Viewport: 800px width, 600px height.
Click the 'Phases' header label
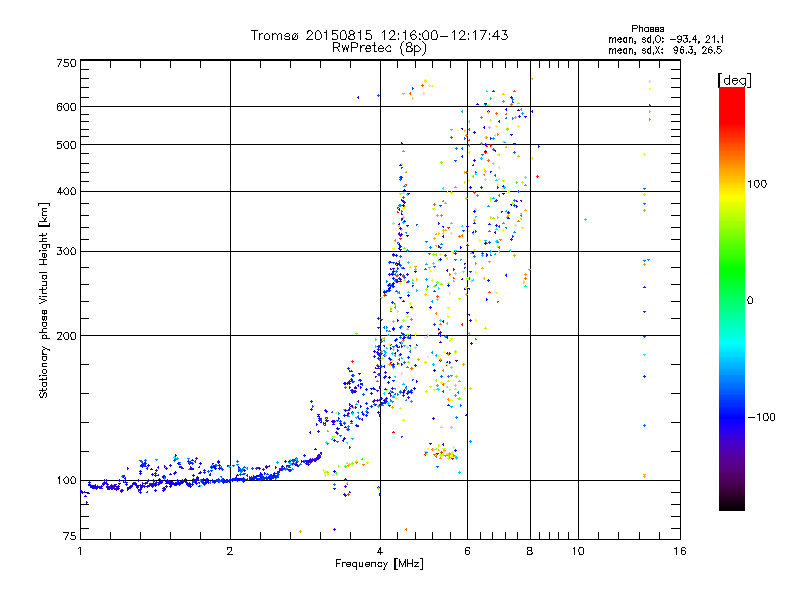(x=647, y=29)
